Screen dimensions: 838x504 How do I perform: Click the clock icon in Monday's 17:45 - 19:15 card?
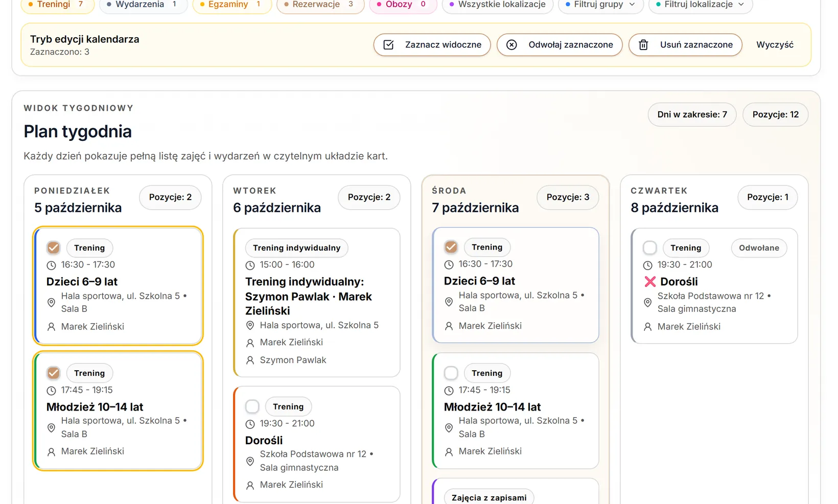[x=51, y=391]
